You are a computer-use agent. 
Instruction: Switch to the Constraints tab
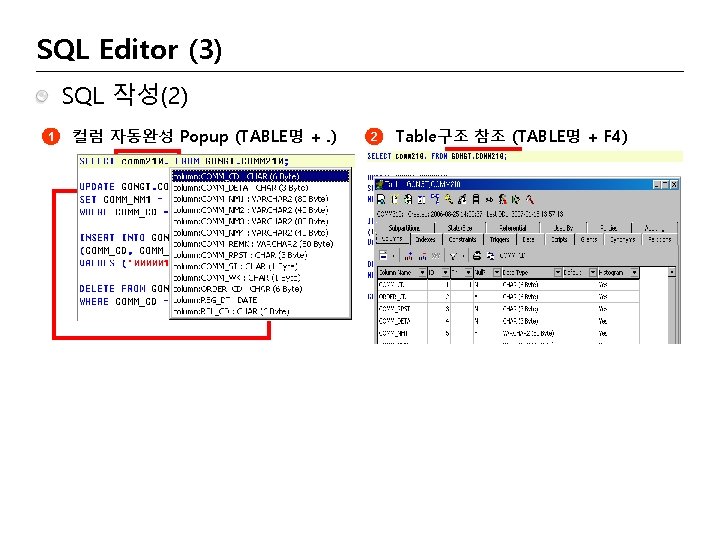pos(462,239)
